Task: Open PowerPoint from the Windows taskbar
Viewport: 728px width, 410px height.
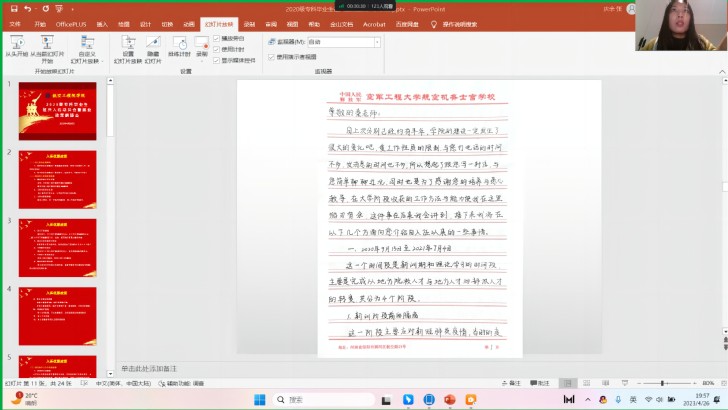Action: (448, 400)
